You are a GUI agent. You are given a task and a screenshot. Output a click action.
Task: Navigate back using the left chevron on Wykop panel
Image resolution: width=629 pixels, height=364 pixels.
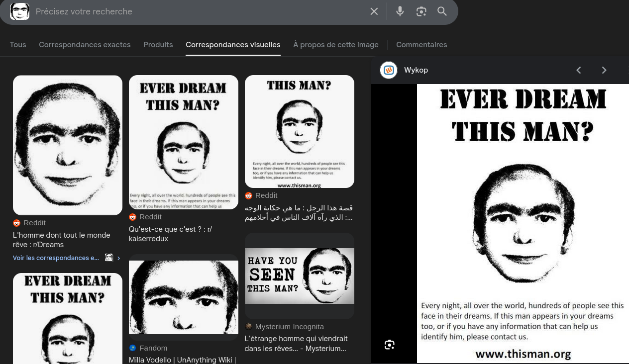point(579,70)
